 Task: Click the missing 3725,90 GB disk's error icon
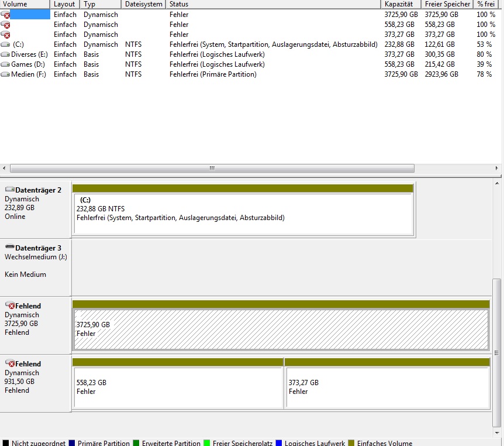10,305
